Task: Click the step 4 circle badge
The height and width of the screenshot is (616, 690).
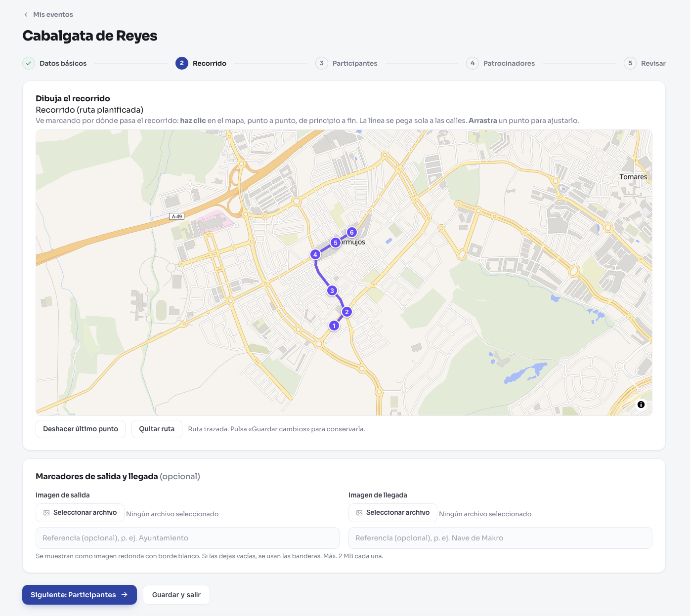Action: (x=473, y=63)
